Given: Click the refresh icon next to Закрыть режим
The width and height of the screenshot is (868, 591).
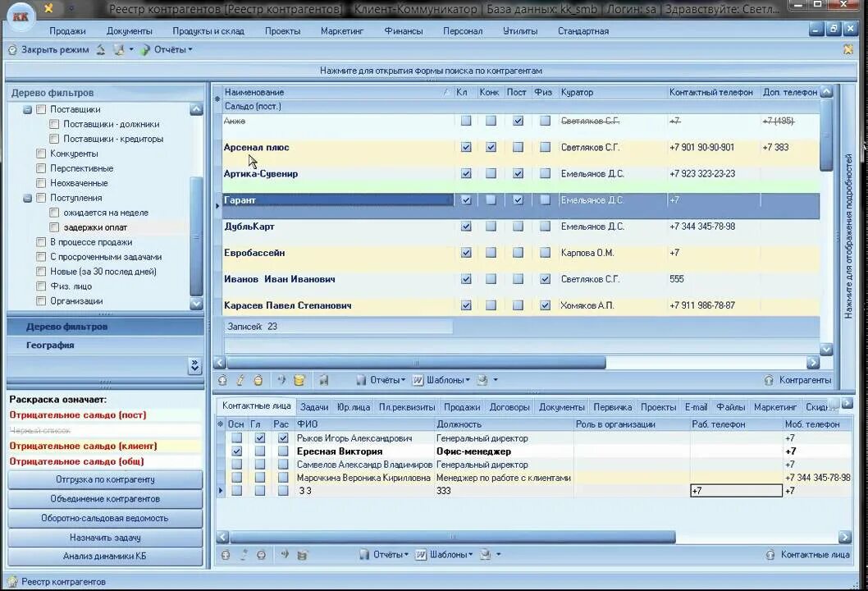Looking at the screenshot, I should point(101,50).
